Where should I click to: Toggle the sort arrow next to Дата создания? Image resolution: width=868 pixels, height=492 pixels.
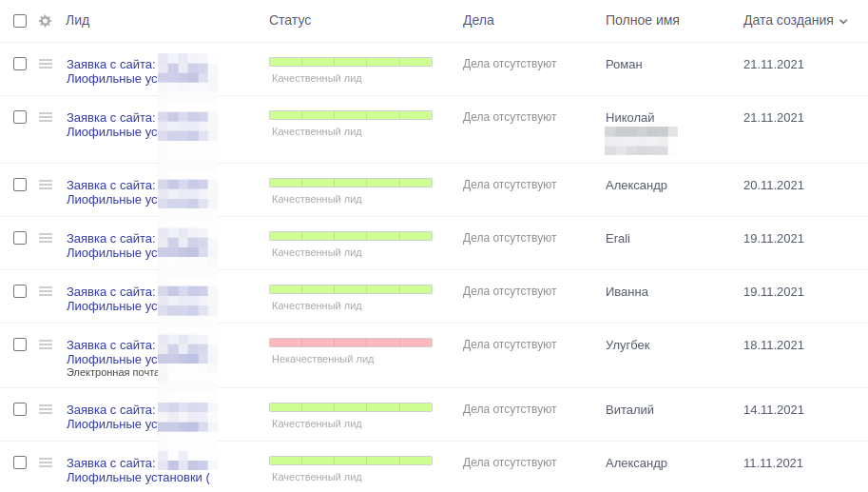[x=843, y=22]
